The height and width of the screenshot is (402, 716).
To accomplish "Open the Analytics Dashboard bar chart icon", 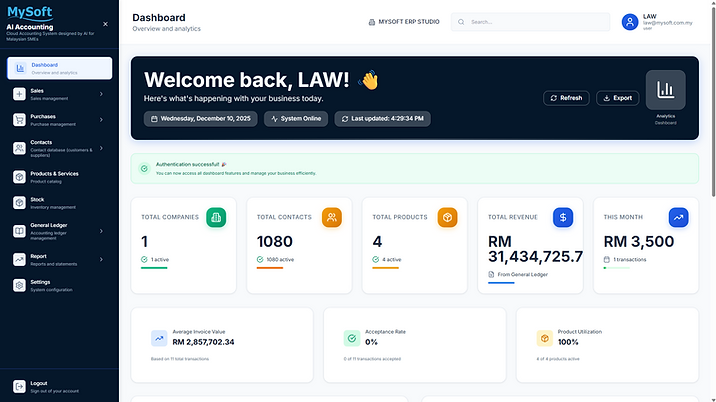I will [665, 90].
